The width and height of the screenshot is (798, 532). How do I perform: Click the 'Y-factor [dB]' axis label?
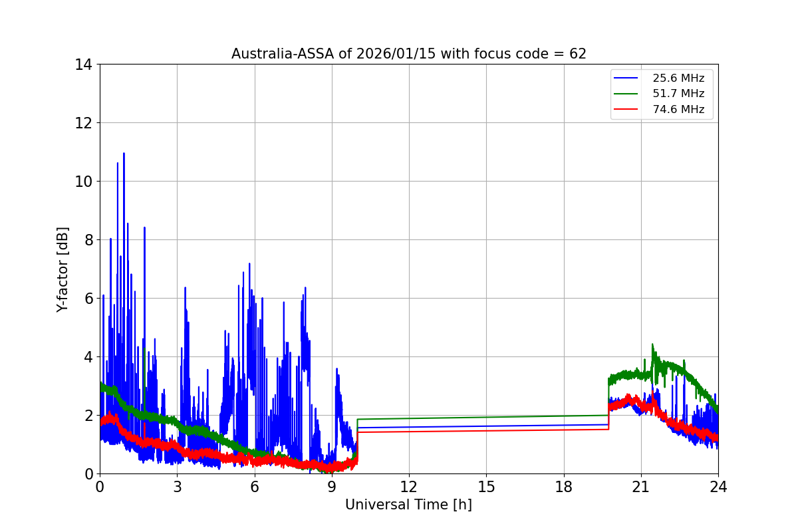coord(63,269)
